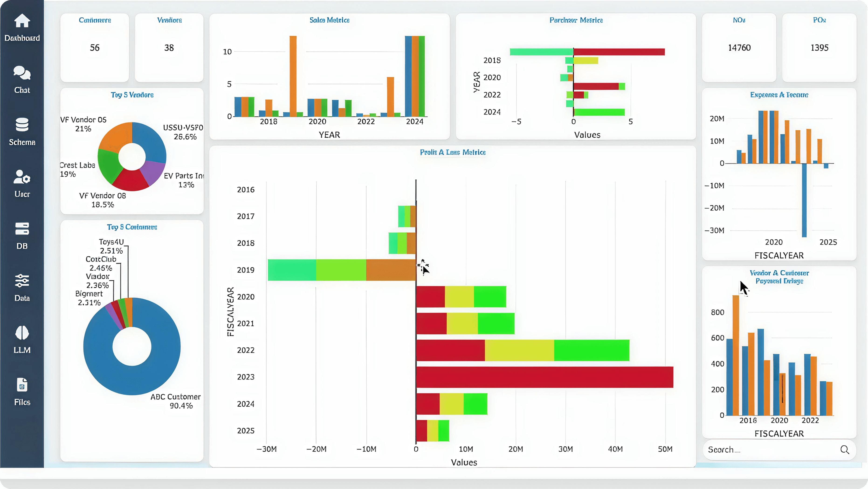Viewport: 868px width, 489px height.
Task: Go to the Schema database icon
Action: [22, 125]
